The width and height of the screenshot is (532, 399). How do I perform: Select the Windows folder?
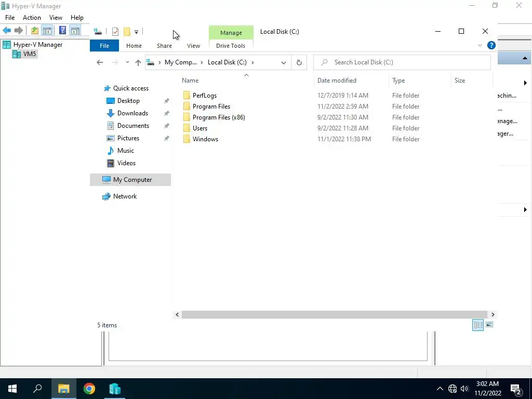205,139
